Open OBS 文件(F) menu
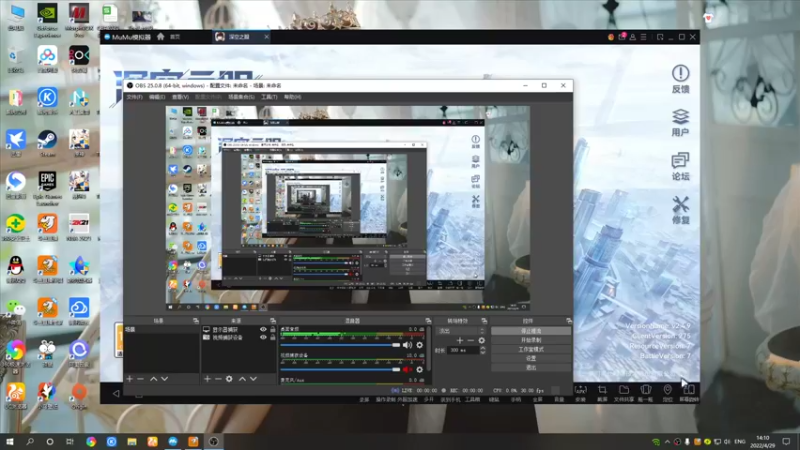 pyautogui.click(x=135, y=97)
